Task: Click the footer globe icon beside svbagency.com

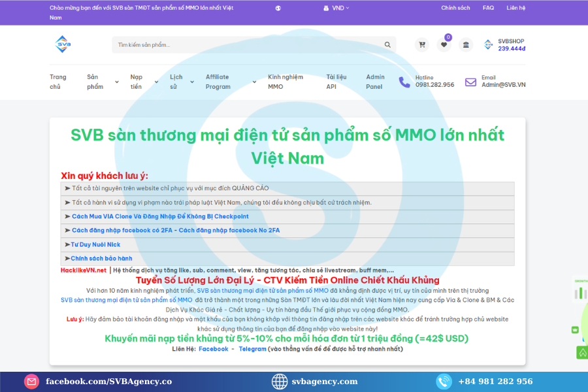Action: pos(279,382)
